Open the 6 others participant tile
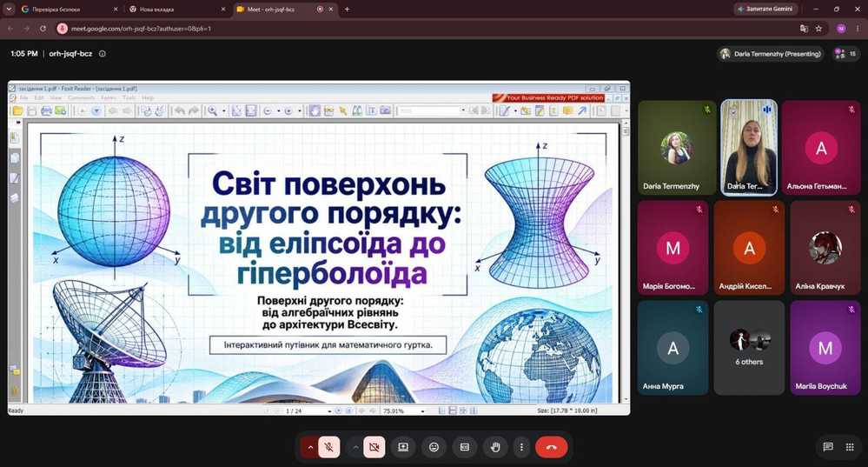Screen dimensions: 868x467 pyautogui.click(x=749, y=347)
